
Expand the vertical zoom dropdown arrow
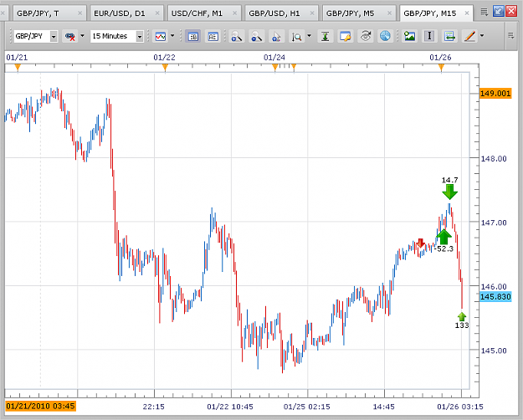click(309, 35)
